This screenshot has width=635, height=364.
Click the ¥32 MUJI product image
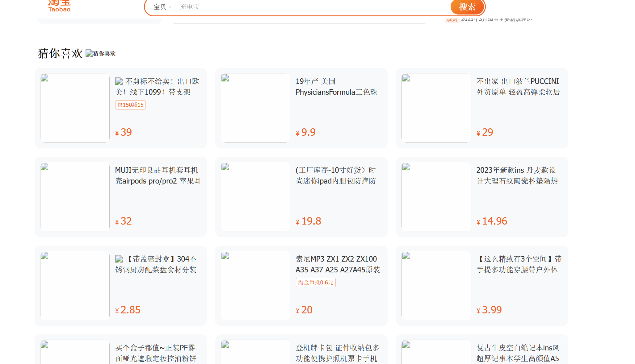click(75, 196)
